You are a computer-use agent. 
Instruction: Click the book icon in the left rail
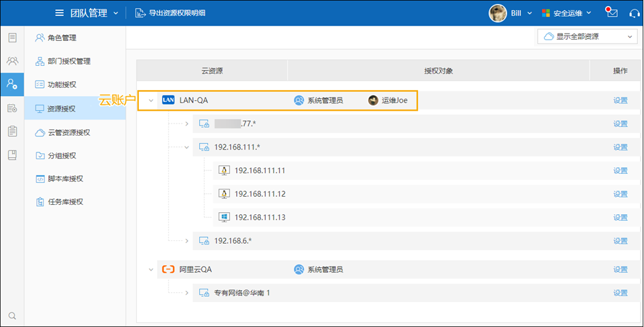(x=12, y=154)
